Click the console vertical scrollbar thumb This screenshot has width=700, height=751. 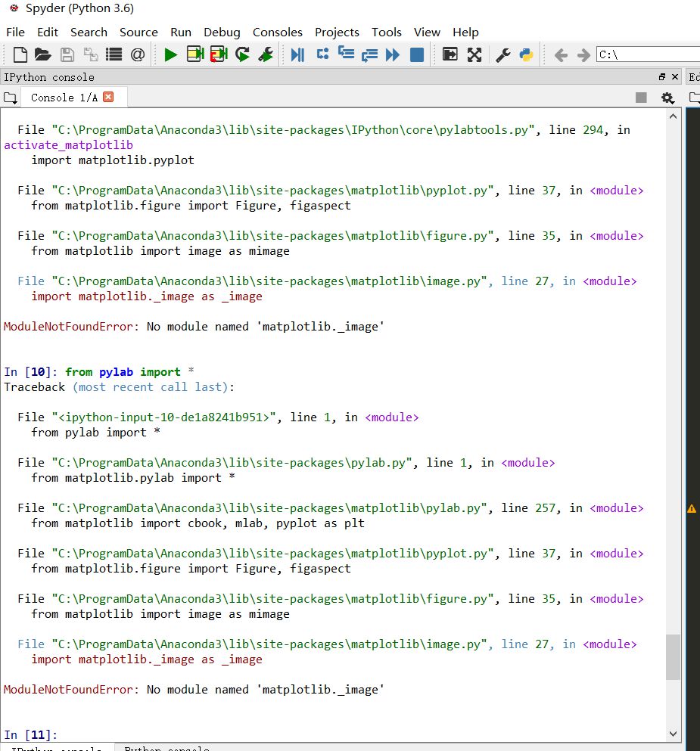click(x=673, y=656)
